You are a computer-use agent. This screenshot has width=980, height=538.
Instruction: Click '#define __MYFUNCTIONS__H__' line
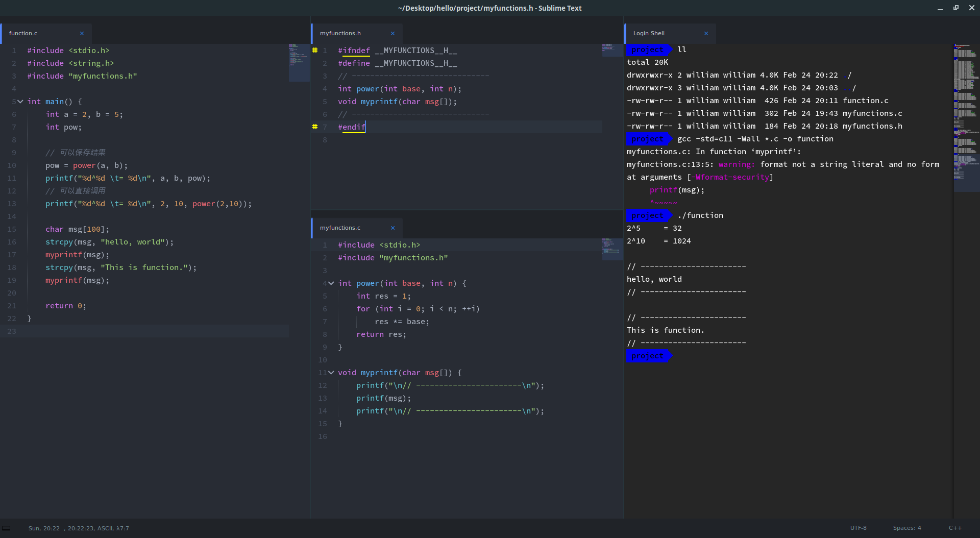397,63
